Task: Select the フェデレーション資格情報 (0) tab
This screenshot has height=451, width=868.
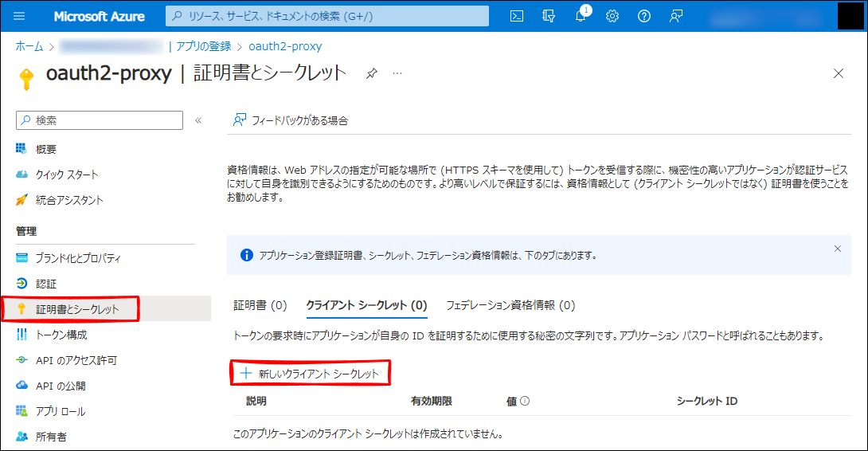Action: pos(510,305)
